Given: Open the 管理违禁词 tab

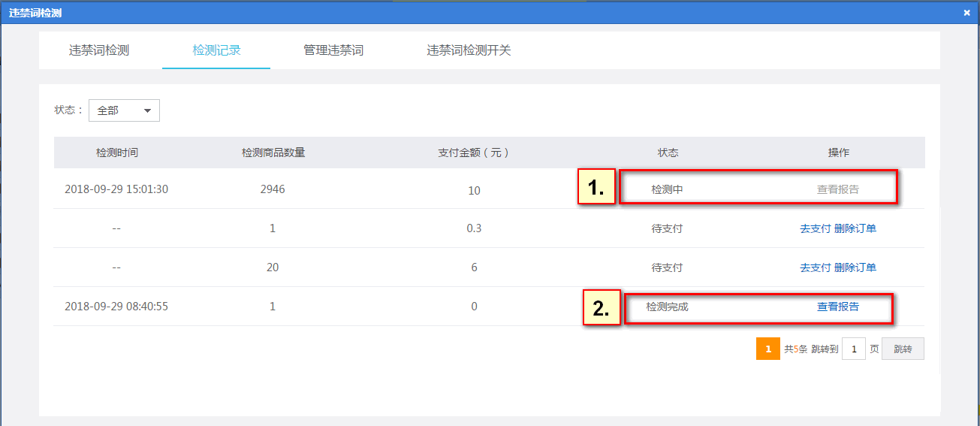Looking at the screenshot, I should pyautogui.click(x=333, y=50).
